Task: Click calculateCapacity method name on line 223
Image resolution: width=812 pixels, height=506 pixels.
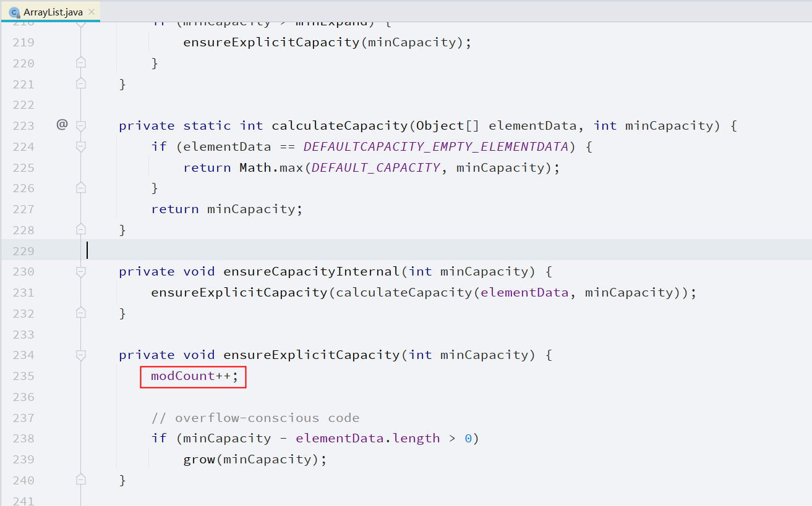Action: pos(340,125)
